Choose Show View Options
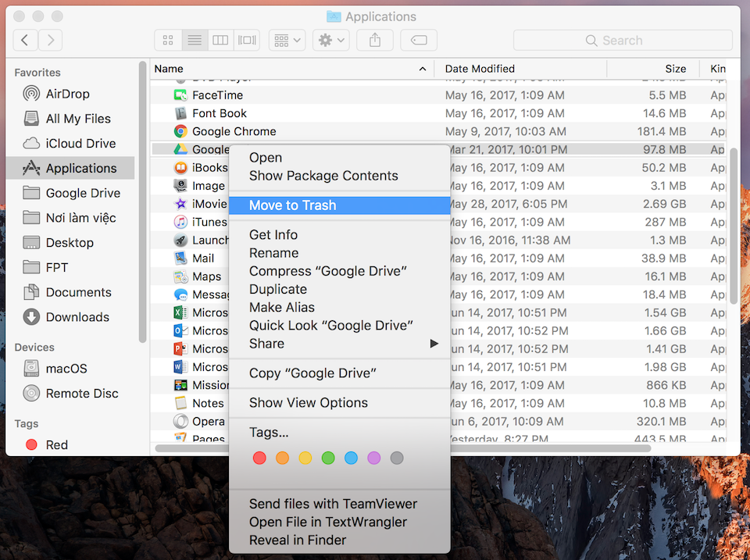Image resolution: width=750 pixels, height=560 pixels. coord(340,403)
